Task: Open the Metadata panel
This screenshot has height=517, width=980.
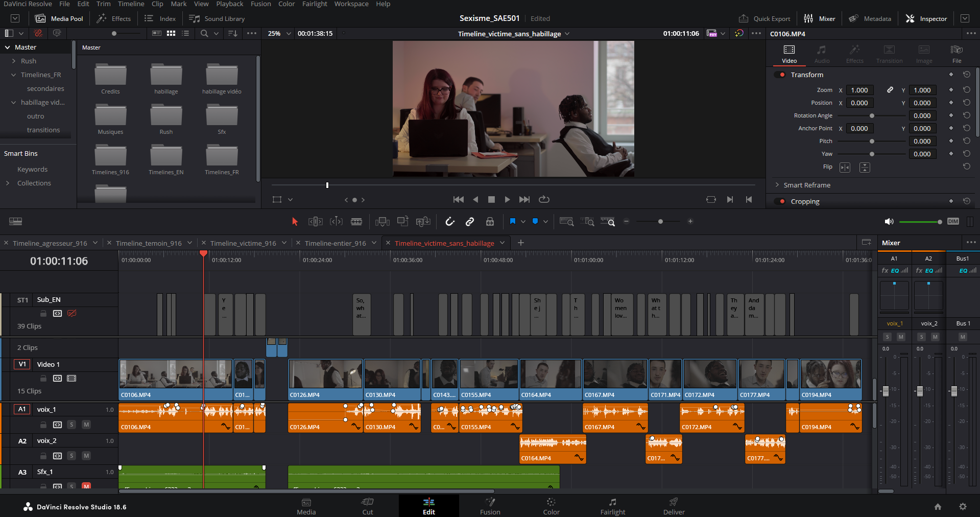Action: [x=870, y=18]
